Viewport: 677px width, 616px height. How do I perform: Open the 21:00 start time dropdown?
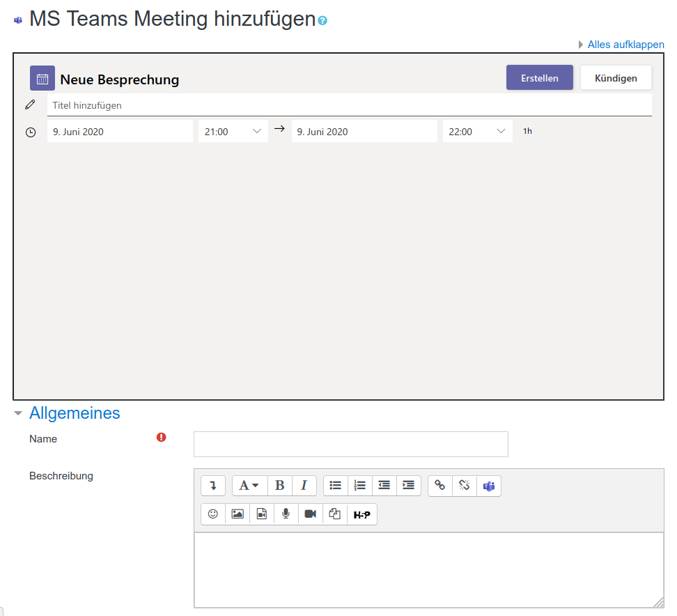[x=233, y=132]
